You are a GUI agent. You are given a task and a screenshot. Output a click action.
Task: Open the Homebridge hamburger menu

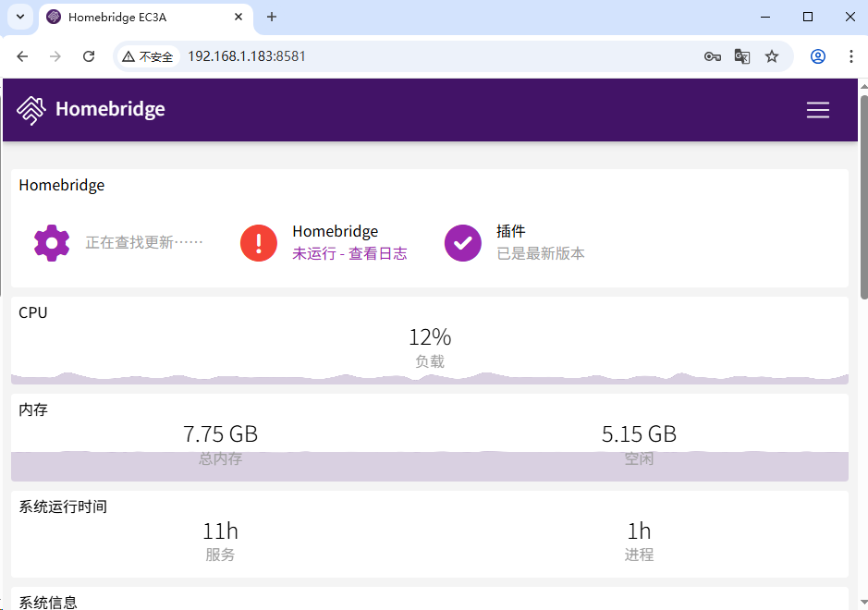click(817, 110)
